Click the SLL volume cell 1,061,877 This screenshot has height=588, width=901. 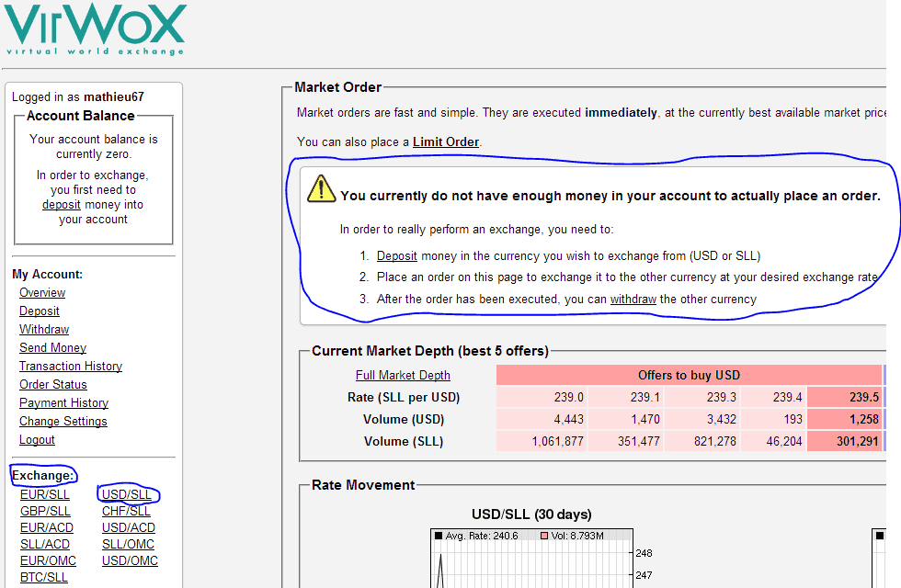tap(542, 441)
